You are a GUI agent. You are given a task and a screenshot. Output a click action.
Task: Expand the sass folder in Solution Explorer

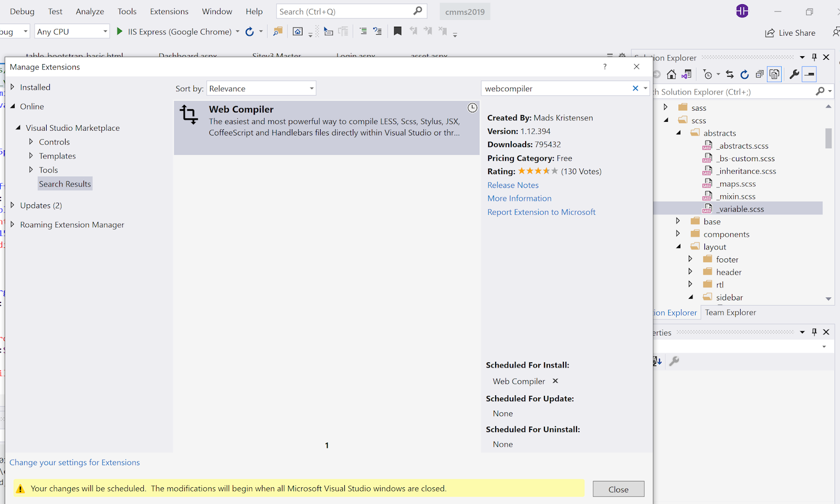[x=666, y=107]
